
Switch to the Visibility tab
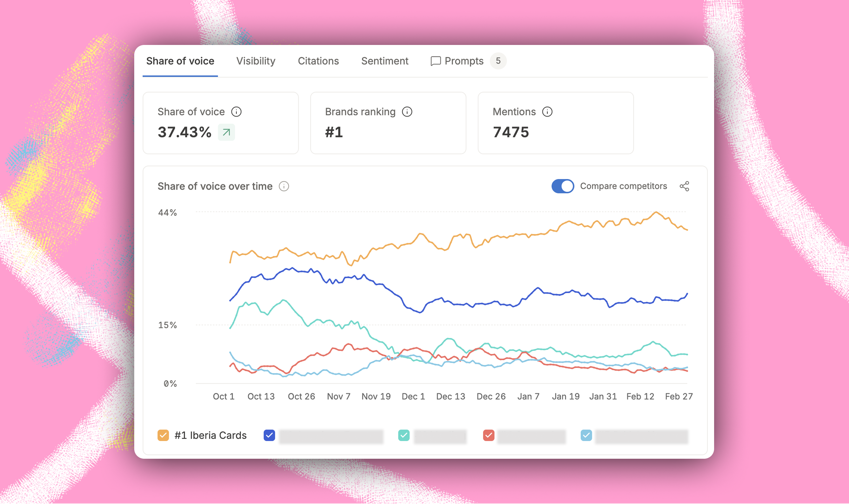click(256, 61)
